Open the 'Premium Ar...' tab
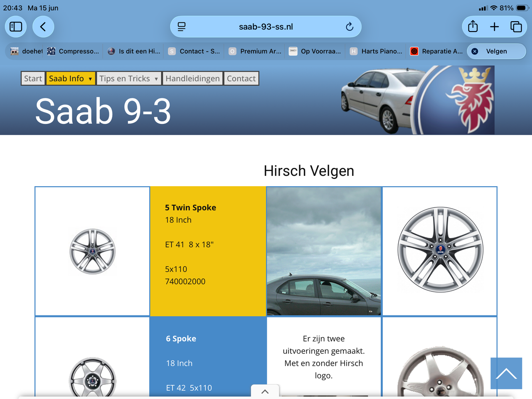Screen dimensions: 532x399 tap(255, 51)
